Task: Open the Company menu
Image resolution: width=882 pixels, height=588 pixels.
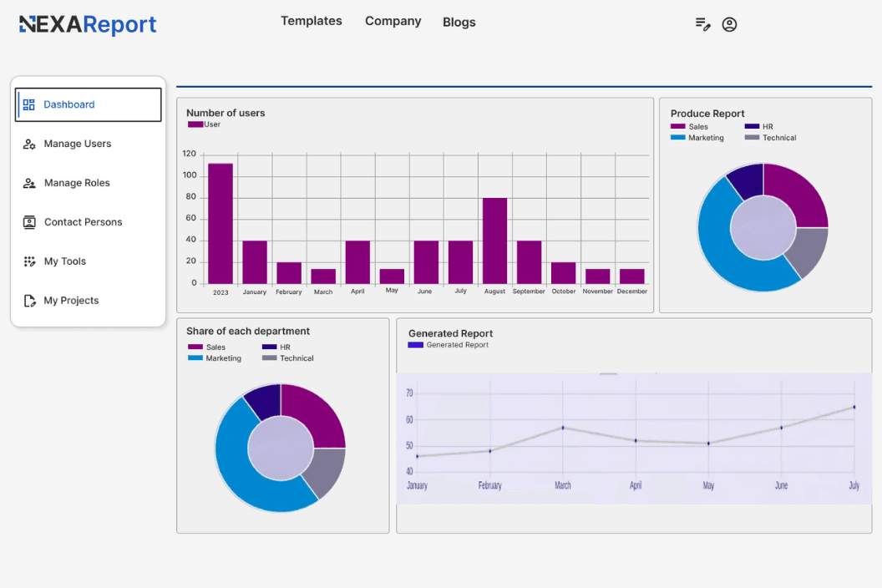Action: click(393, 21)
